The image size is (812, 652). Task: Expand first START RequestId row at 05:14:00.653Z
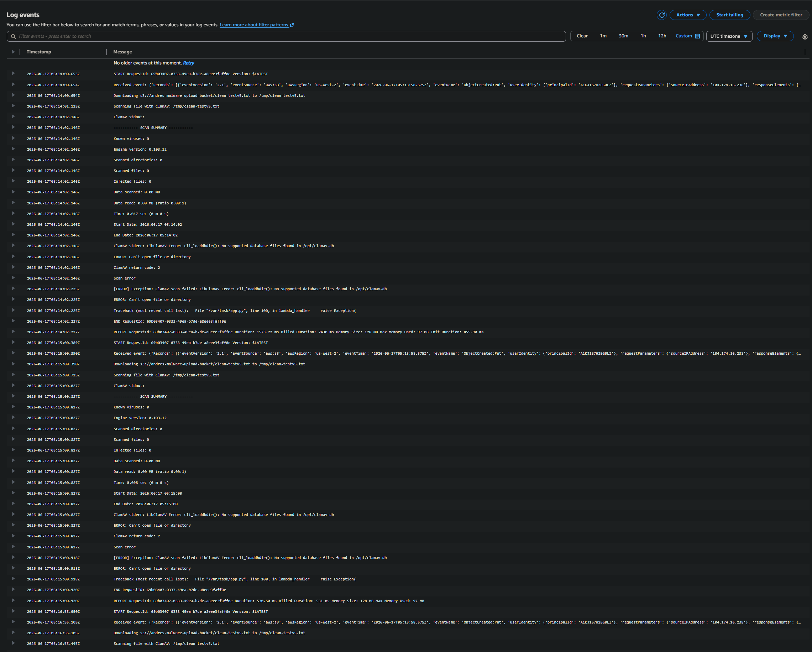coord(13,73)
